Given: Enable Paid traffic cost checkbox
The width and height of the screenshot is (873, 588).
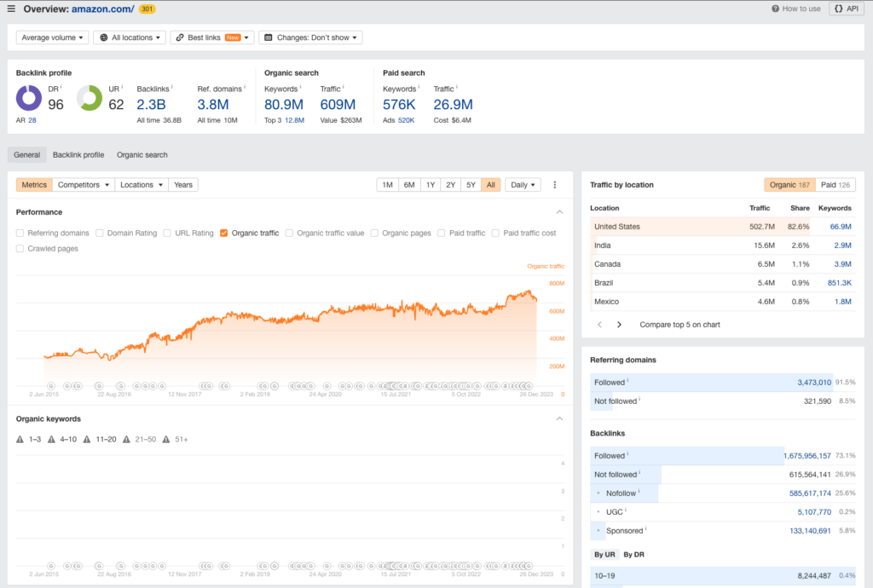Looking at the screenshot, I should pyautogui.click(x=495, y=233).
